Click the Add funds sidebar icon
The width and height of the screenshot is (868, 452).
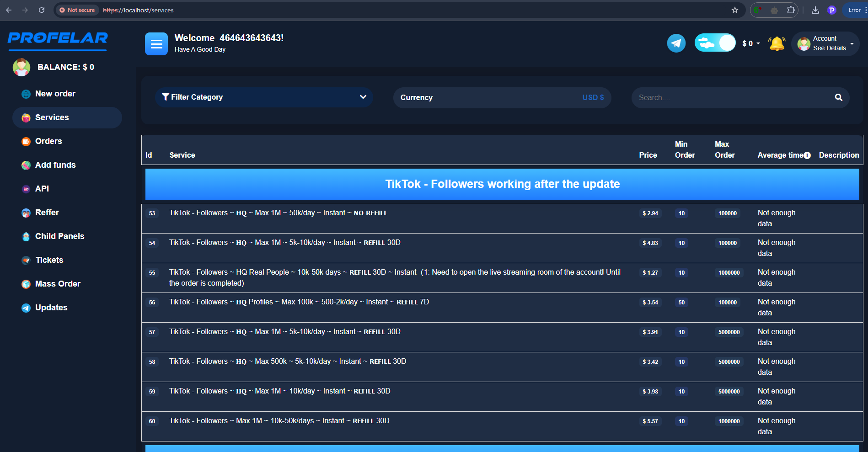click(x=26, y=165)
